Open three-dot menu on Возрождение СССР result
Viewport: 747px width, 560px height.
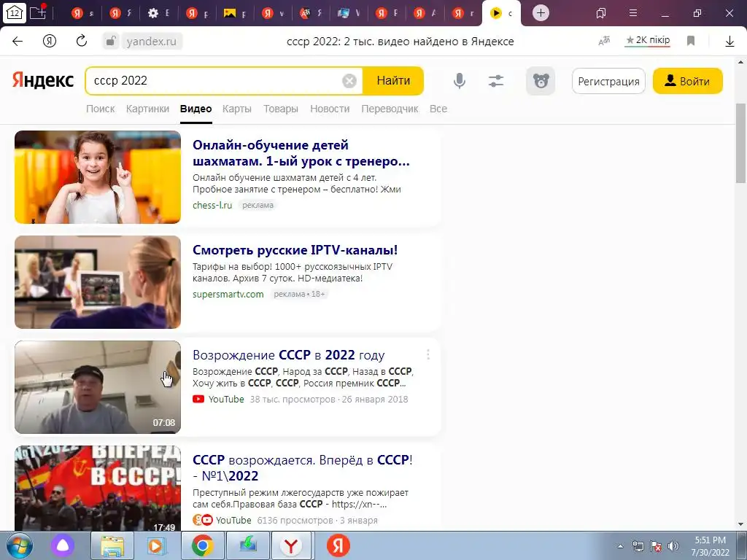click(427, 355)
